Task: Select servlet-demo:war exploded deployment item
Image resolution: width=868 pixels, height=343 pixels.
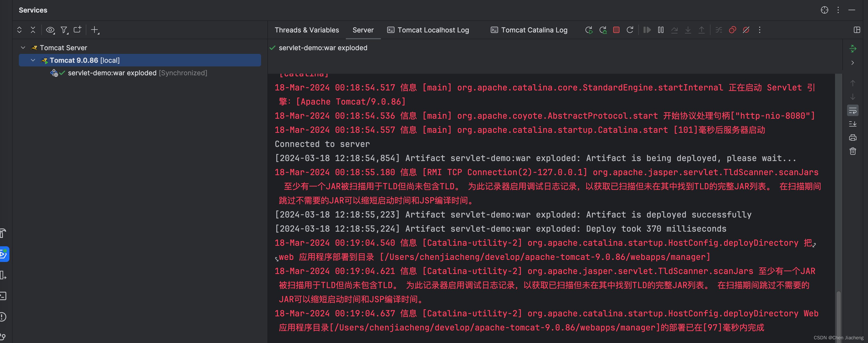Action: click(x=112, y=73)
